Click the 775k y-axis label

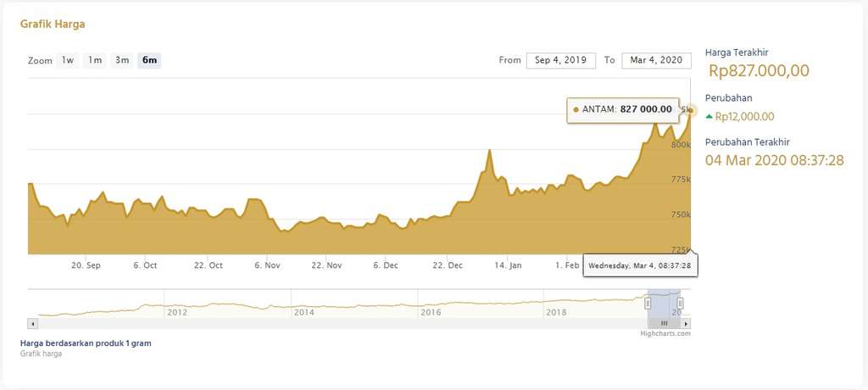tap(681, 179)
